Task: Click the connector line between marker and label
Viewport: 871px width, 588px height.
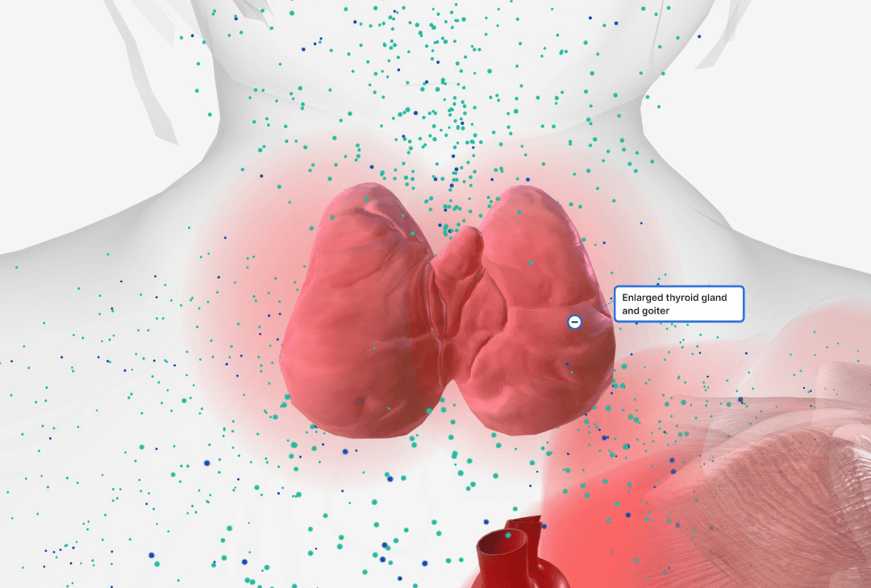Action: [597, 311]
